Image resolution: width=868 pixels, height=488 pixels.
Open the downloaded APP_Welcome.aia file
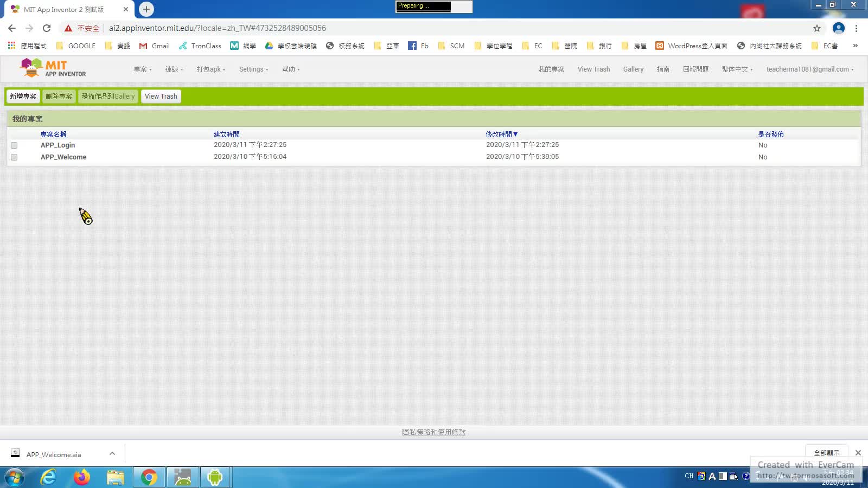(54, 454)
